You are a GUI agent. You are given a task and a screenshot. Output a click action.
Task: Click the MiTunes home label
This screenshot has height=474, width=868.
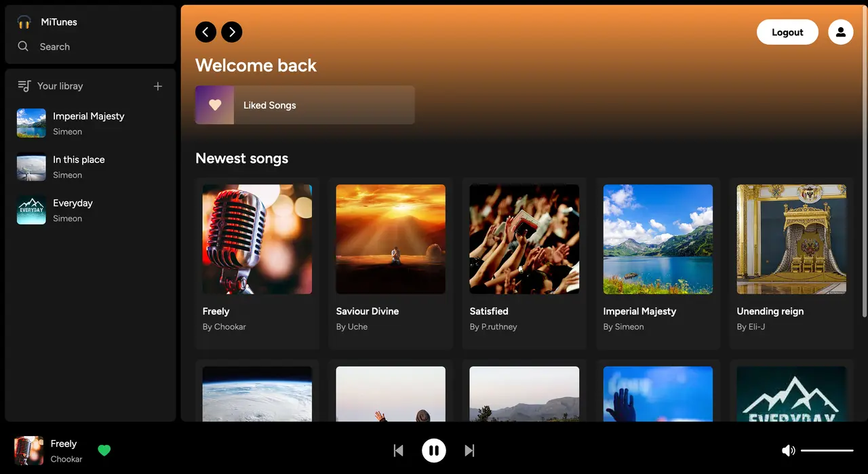click(59, 22)
